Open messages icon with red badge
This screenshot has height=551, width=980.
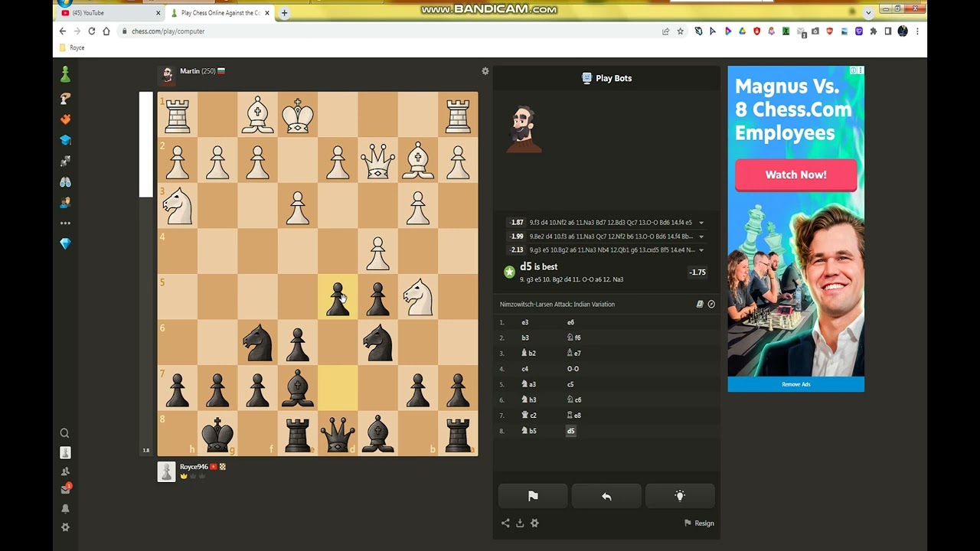pyautogui.click(x=66, y=488)
